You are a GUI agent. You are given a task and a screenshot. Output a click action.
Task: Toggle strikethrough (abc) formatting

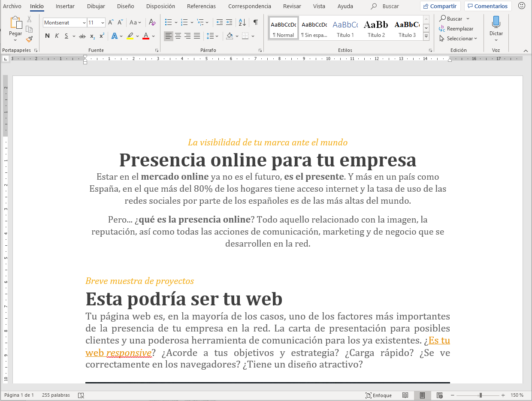[82, 36]
